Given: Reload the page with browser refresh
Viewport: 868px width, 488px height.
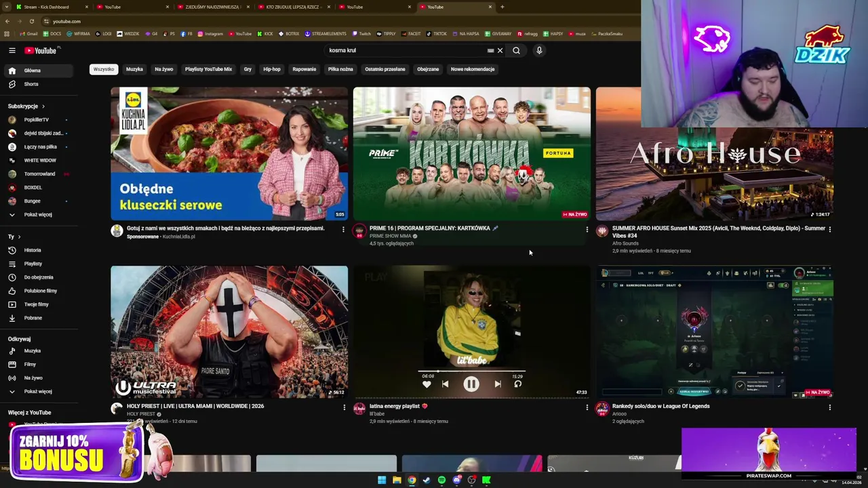Looking at the screenshot, I should [x=31, y=21].
